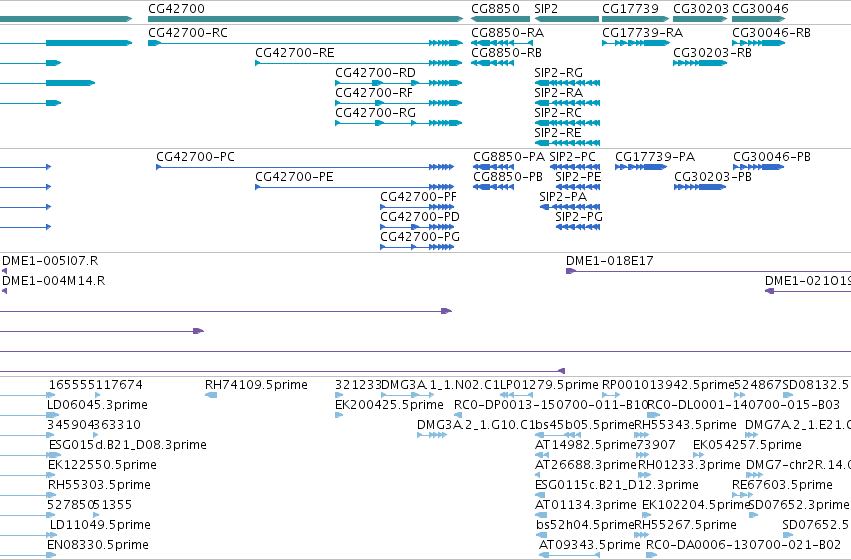
Task: Select EST EN08330.5prime
Action: (98, 545)
